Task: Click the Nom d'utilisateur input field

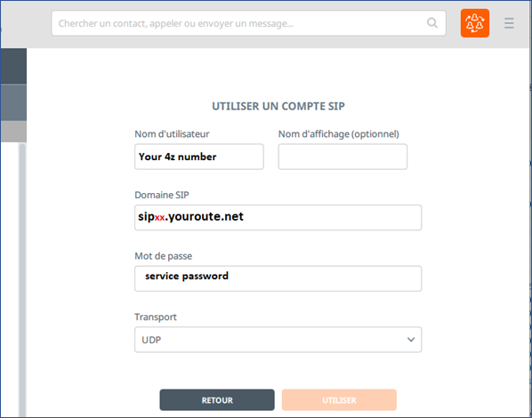Action: click(198, 157)
